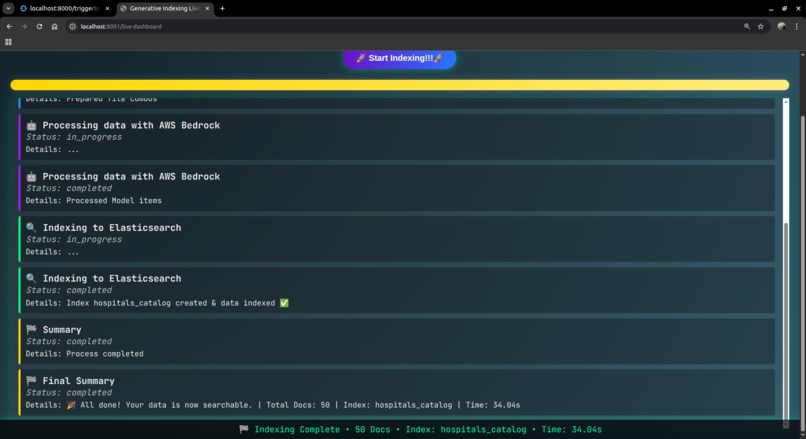Click robot icon on in_progress Bedrock entry
Screen dimensions: 806x439
click(31, 125)
